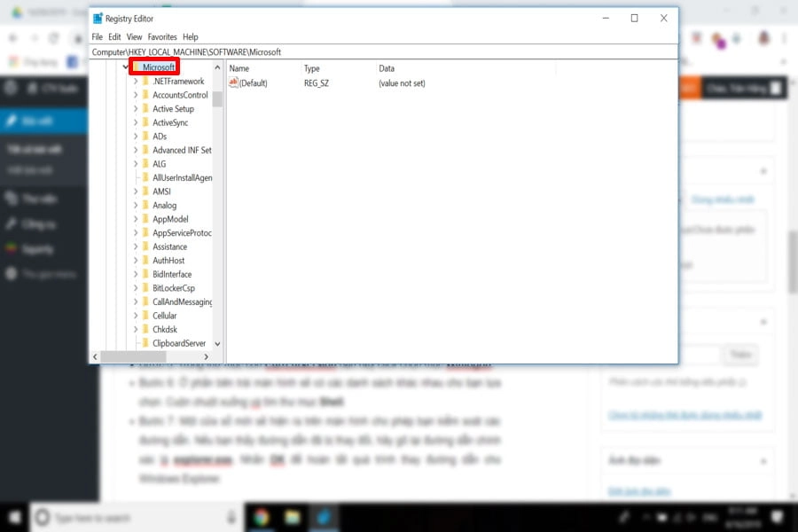The width and height of the screenshot is (798, 532).
Task: Expand the AppModel key arrow
Action: [136, 219]
